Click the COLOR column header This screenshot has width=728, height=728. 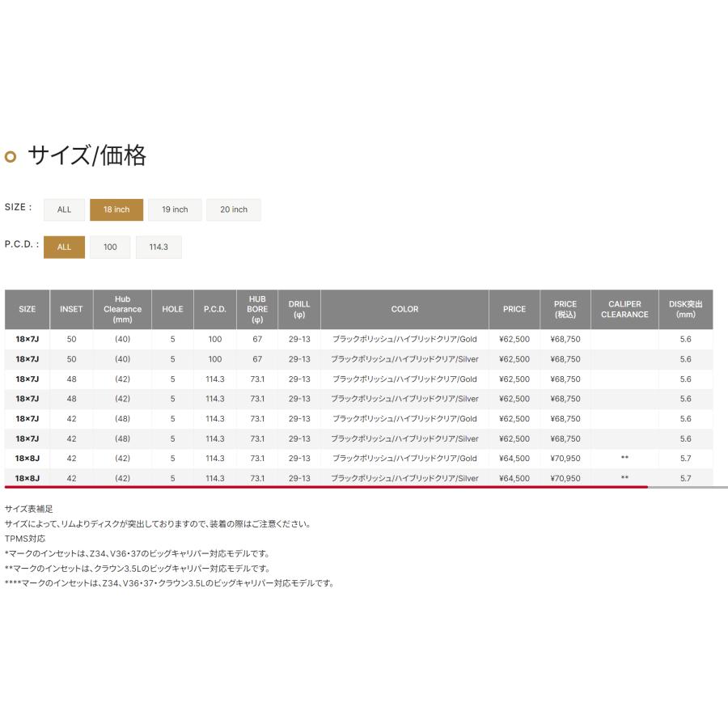click(404, 309)
